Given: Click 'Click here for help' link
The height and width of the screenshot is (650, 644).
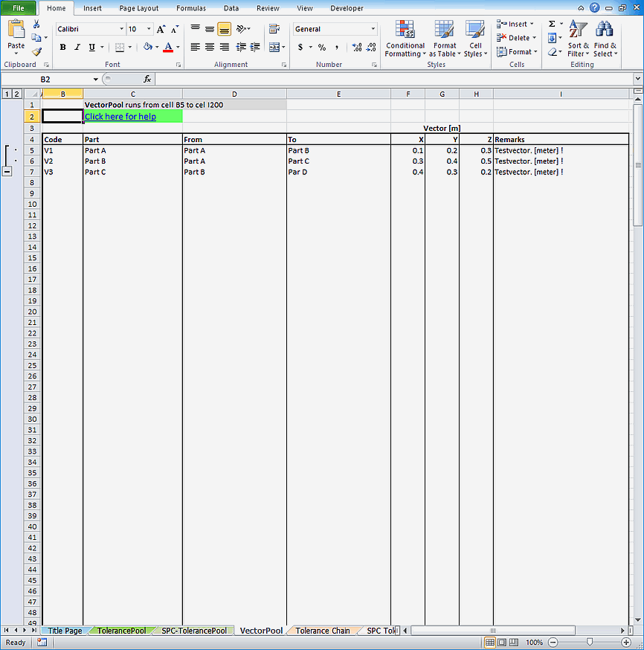Looking at the screenshot, I should pos(120,117).
